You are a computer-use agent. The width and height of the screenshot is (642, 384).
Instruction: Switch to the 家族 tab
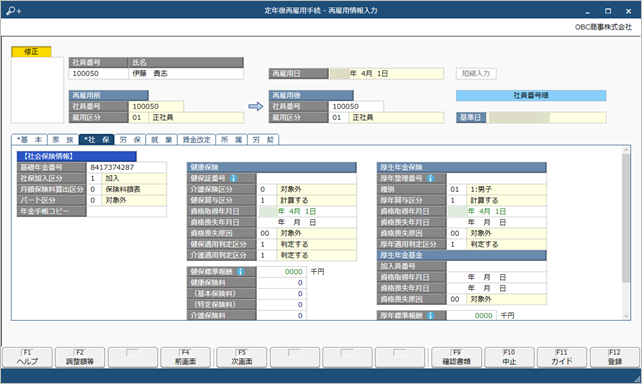tap(63, 140)
